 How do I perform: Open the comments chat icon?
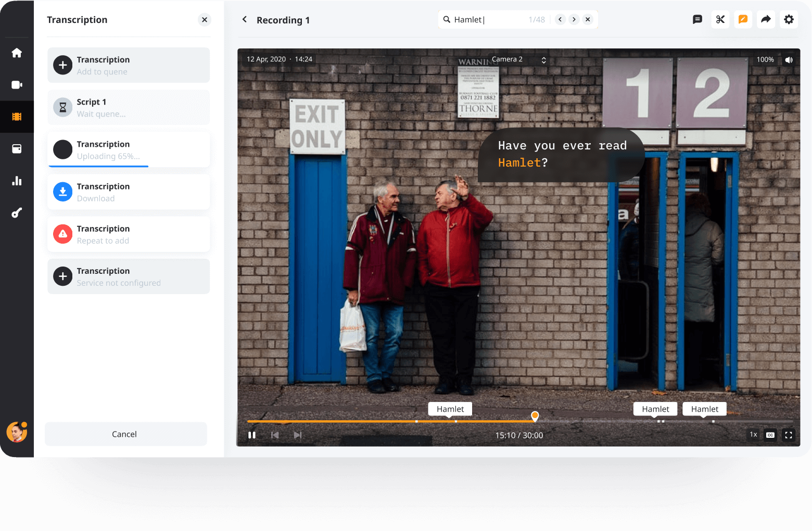(x=697, y=20)
